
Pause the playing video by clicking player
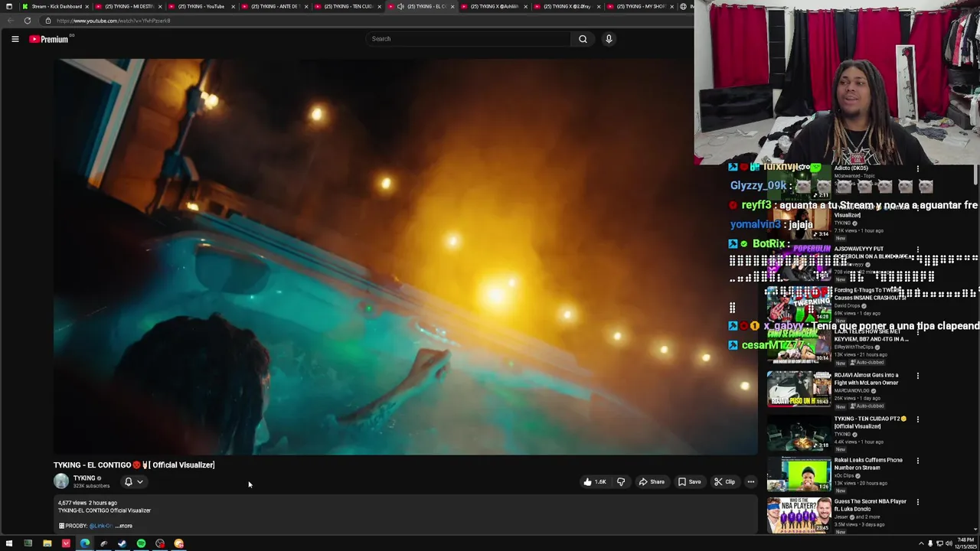point(406,256)
